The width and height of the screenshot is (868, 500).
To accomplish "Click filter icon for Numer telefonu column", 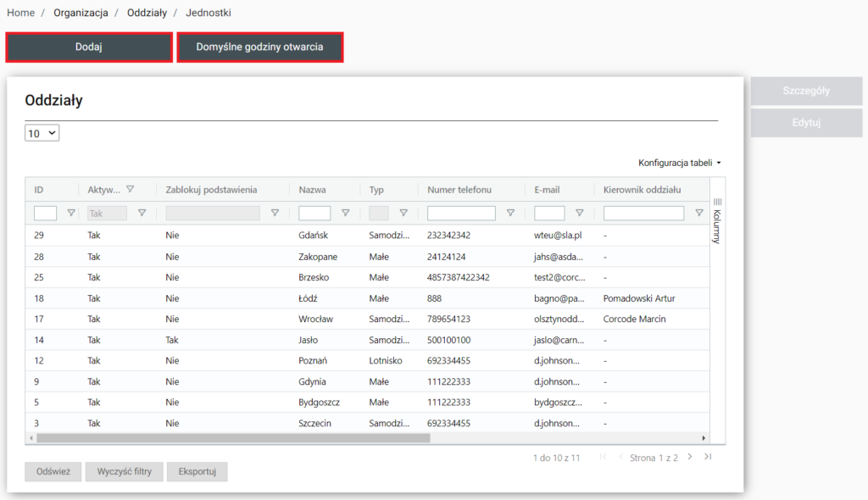I will (x=510, y=214).
